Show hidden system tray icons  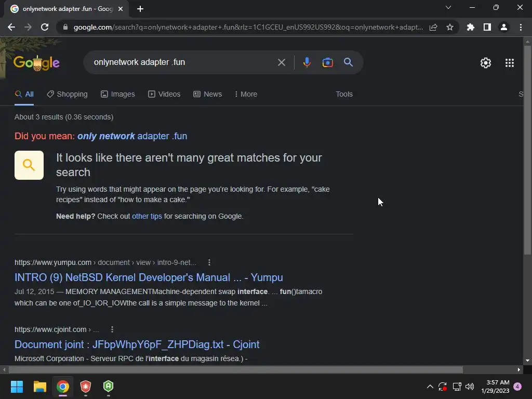430,387
